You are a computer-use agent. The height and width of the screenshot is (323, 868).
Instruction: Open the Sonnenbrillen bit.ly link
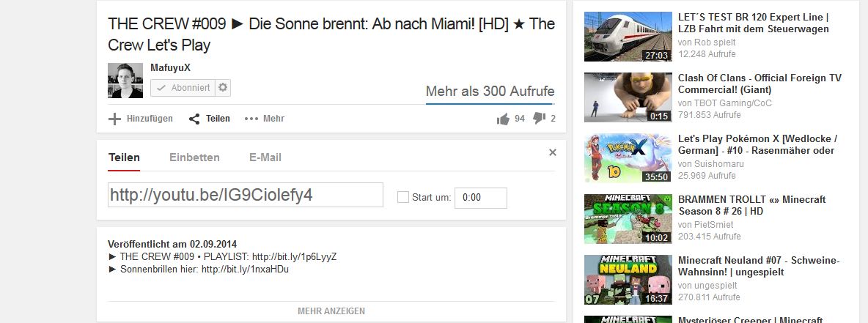point(246,270)
